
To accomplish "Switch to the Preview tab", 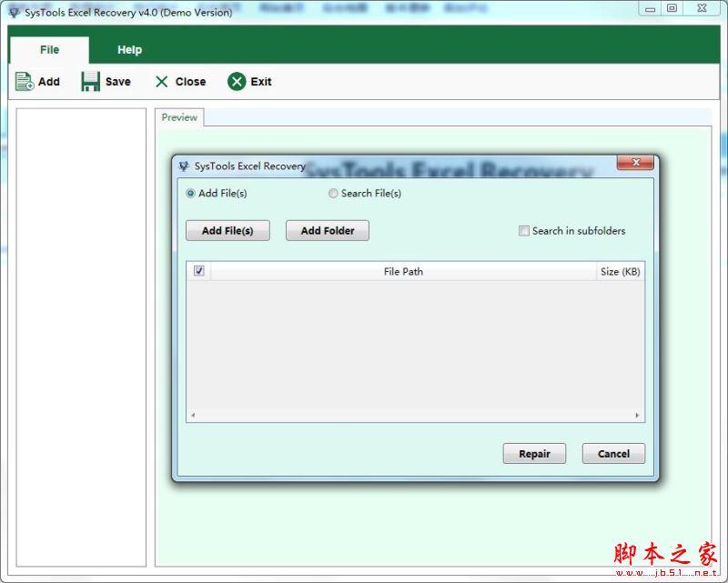I will (179, 117).
